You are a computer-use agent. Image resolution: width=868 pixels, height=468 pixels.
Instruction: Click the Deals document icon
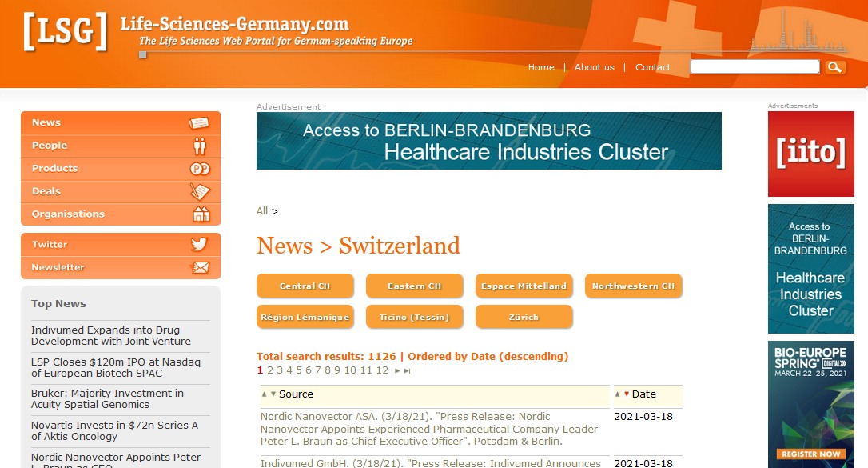pos(200,191)
